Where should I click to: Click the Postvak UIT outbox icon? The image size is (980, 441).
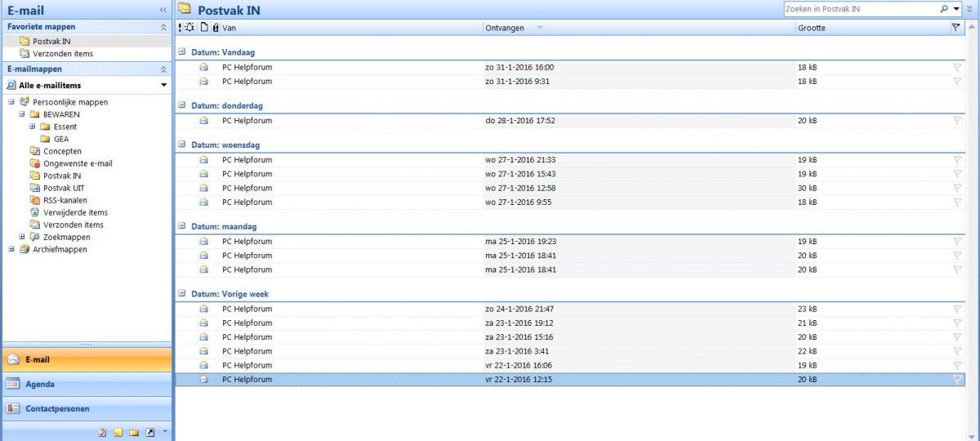tap(34, 188)
